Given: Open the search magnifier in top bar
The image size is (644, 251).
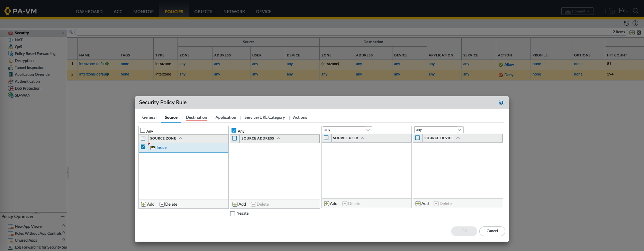Looking at the screenshot, I should click(635, 11).
